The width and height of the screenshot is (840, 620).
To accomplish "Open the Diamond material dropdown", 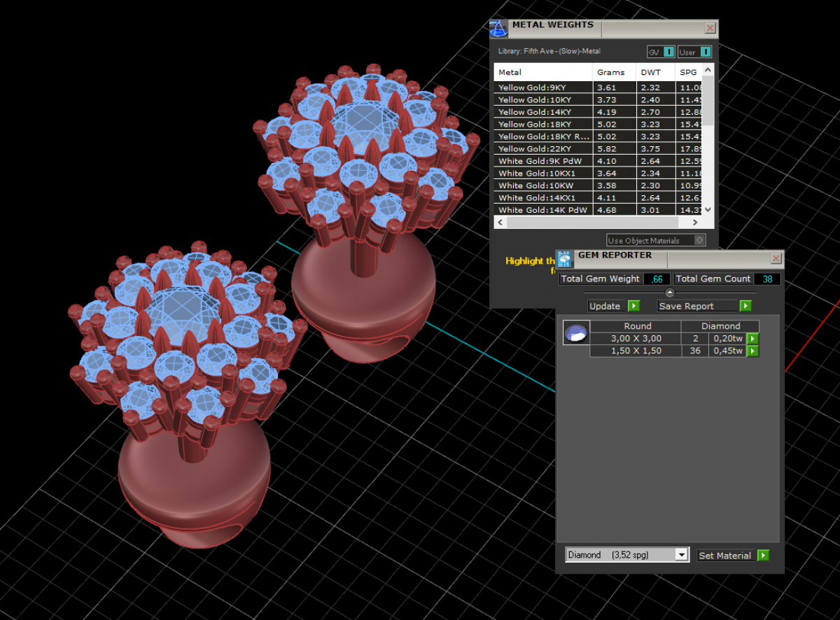I will coord(681,555).
